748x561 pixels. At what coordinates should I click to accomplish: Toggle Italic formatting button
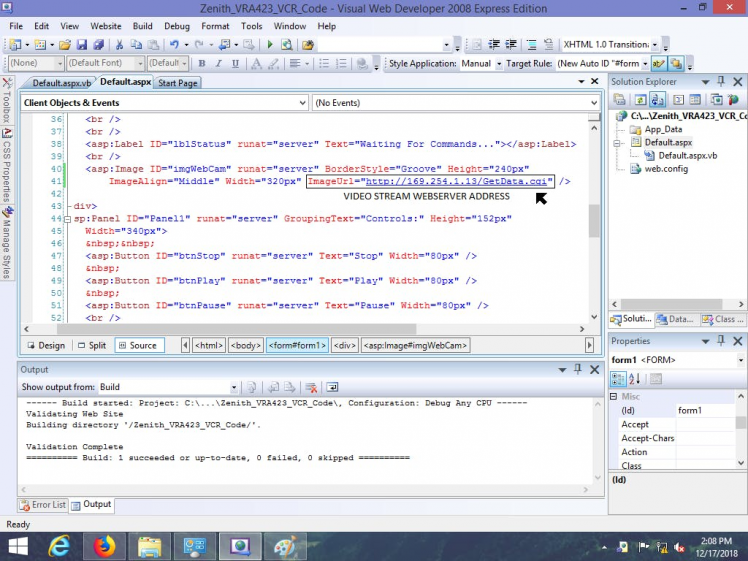pos(217,64)
